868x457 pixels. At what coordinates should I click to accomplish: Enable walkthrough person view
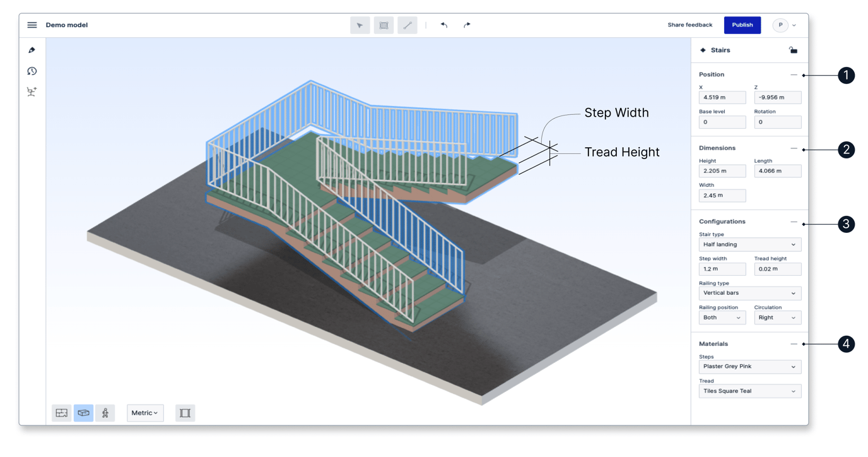(105, 413)
